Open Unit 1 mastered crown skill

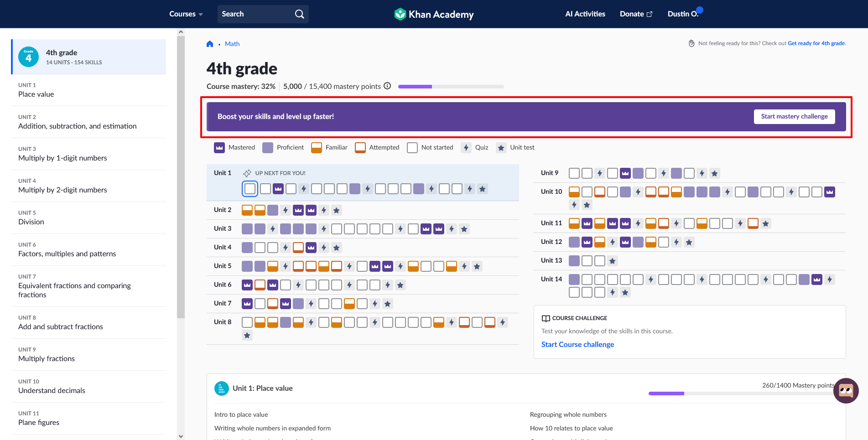coord(278,189)
